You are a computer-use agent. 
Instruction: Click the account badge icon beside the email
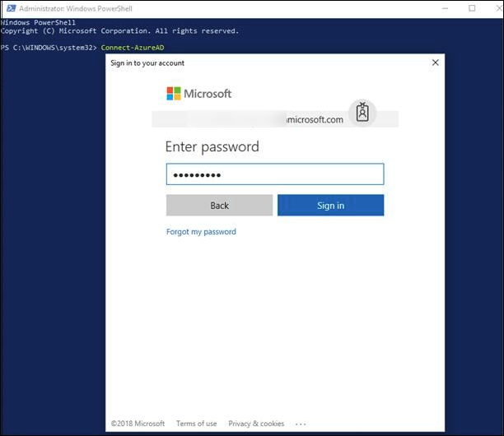tap(362, 113)
